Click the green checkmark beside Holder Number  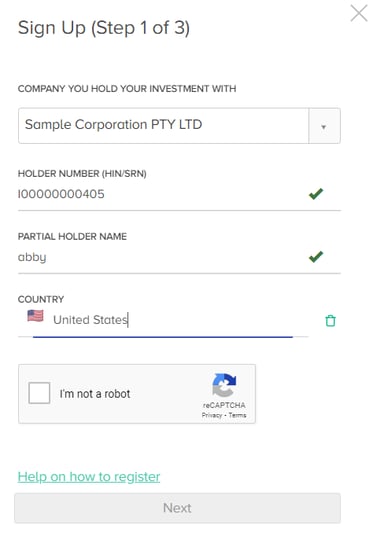(x=316, y=194)
